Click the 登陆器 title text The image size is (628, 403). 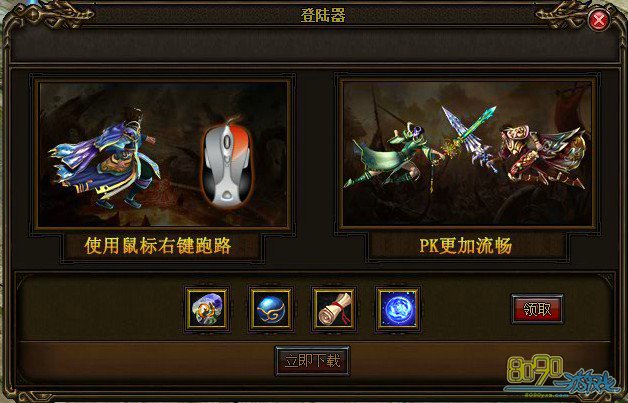coord(323,15)
